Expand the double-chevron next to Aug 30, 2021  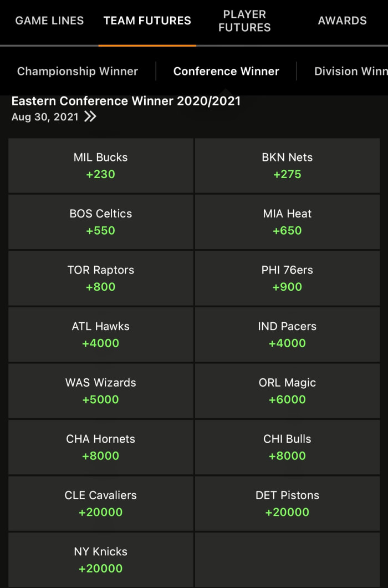click(90, 117)
